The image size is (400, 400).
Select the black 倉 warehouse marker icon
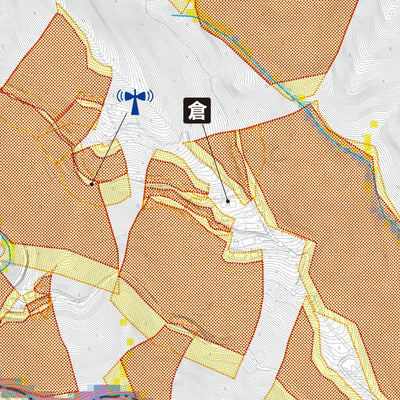197,111
